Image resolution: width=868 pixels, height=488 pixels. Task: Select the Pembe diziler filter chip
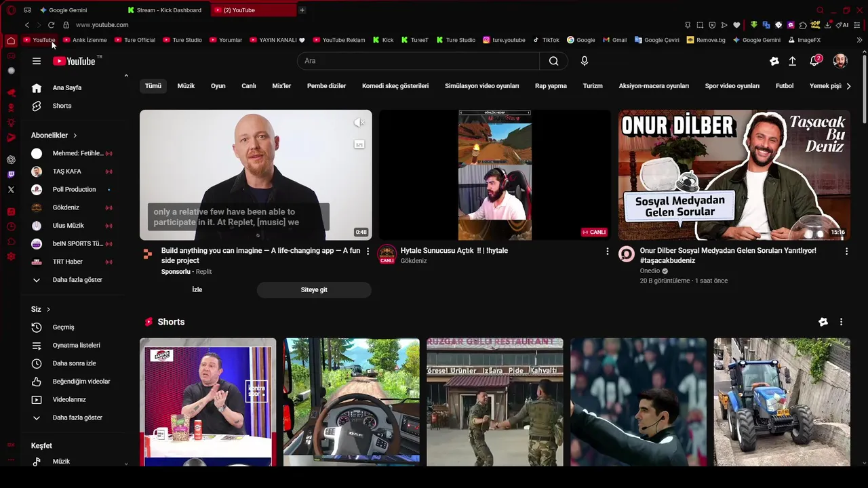(326, 86)
